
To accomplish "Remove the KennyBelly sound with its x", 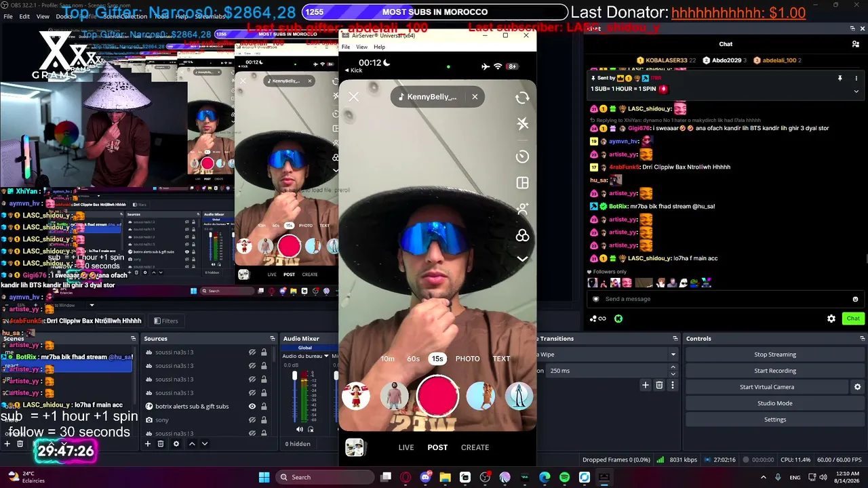I will coord(475,97).
